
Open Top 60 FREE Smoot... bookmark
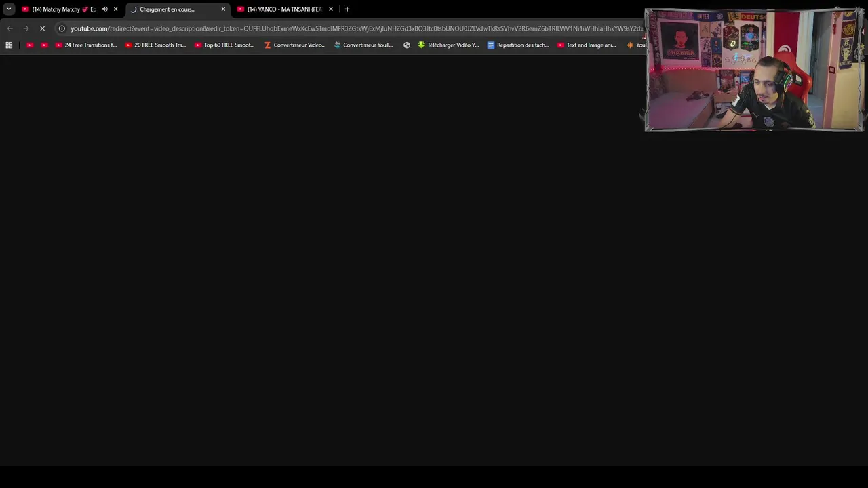tap(225, 45)
